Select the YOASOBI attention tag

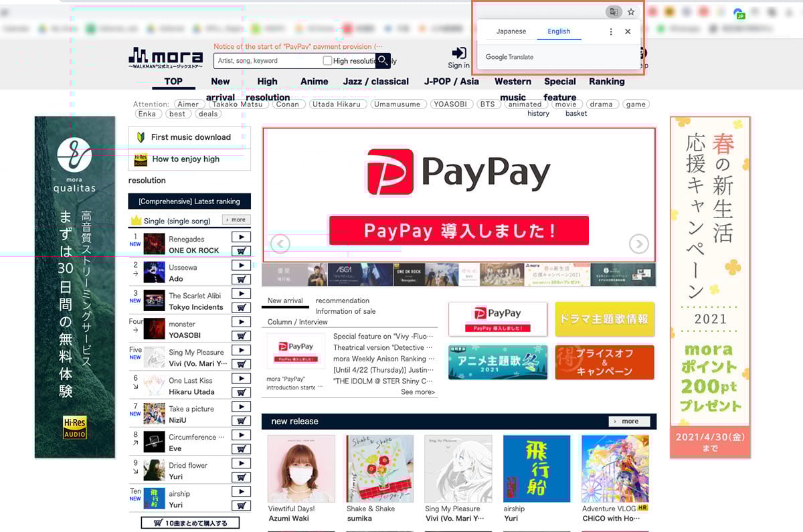tap(452, 104)
